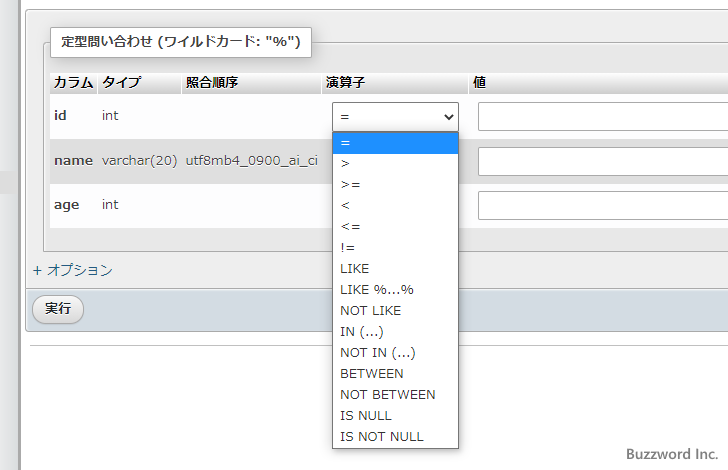
Task: Select the '<' operator option
Action: [395, 206]
